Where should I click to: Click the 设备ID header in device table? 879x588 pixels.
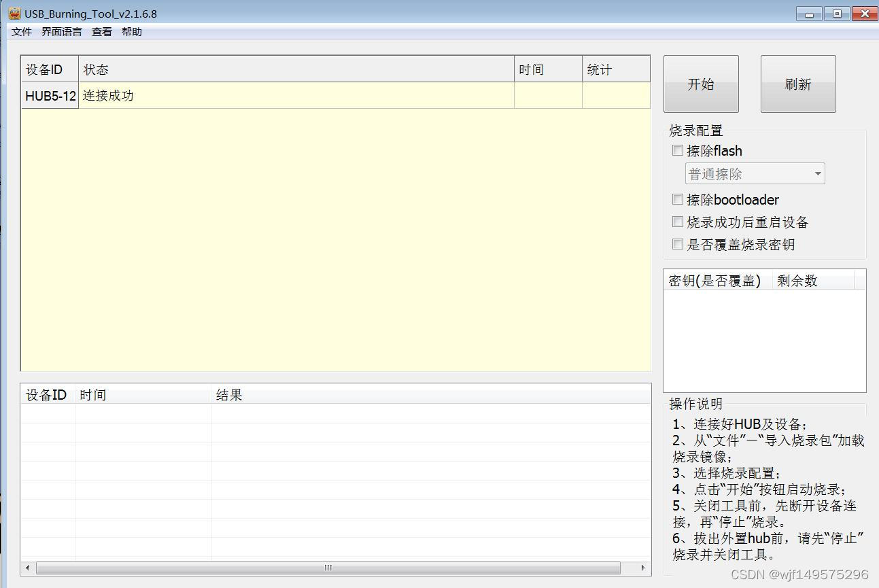click(50, 69)
